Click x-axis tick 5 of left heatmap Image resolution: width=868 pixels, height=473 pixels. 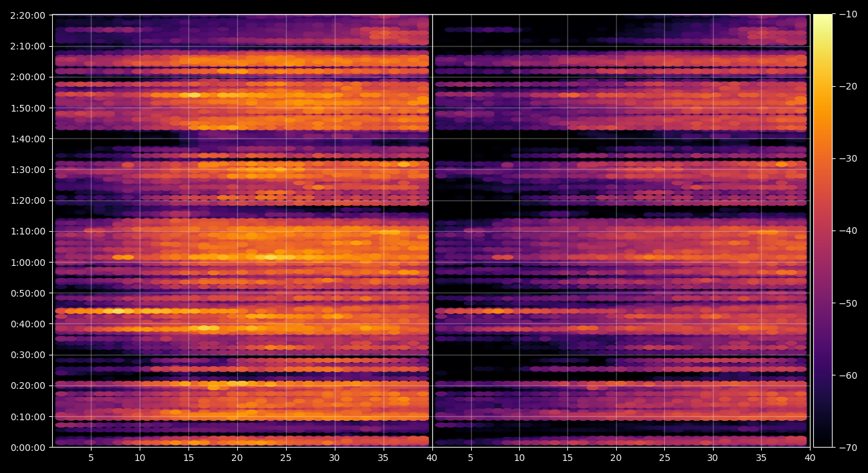click(91, 458)
